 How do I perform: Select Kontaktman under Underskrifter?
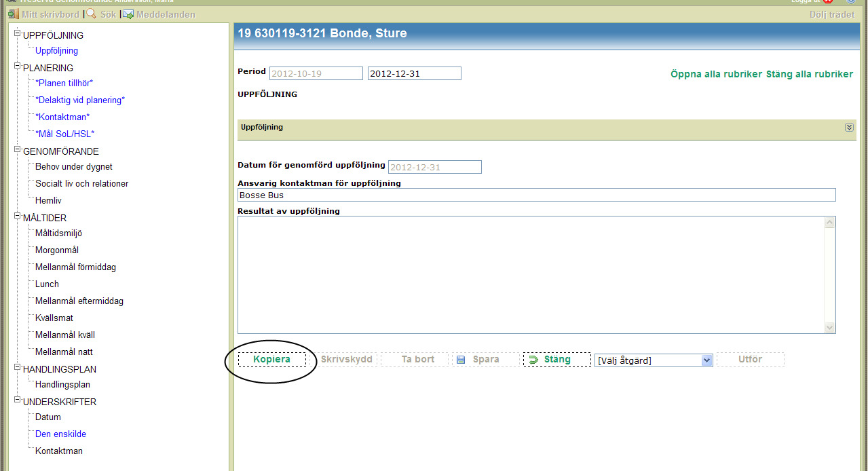tap(59, 451)
